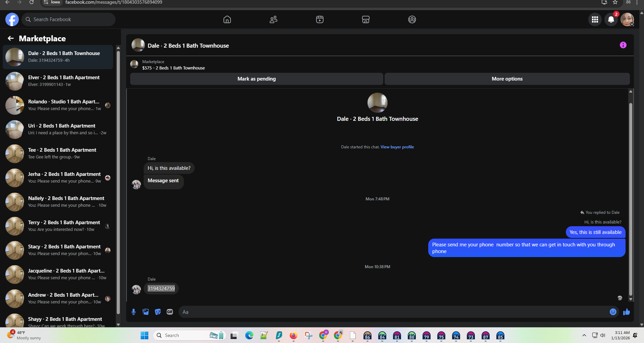Click More options button
Image resolution: width=644 pixels, height=343 pixels.
507,79
